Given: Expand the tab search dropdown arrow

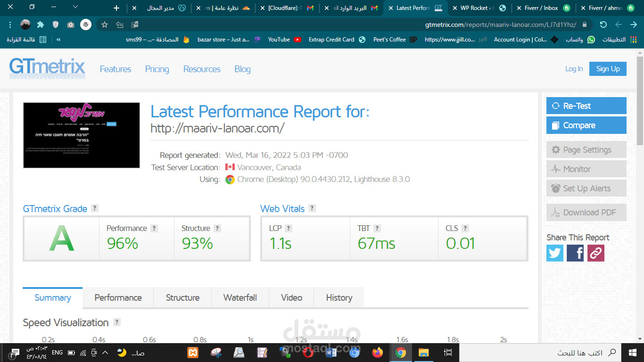Looking at the screenshot, I should (x=75, y=7).
